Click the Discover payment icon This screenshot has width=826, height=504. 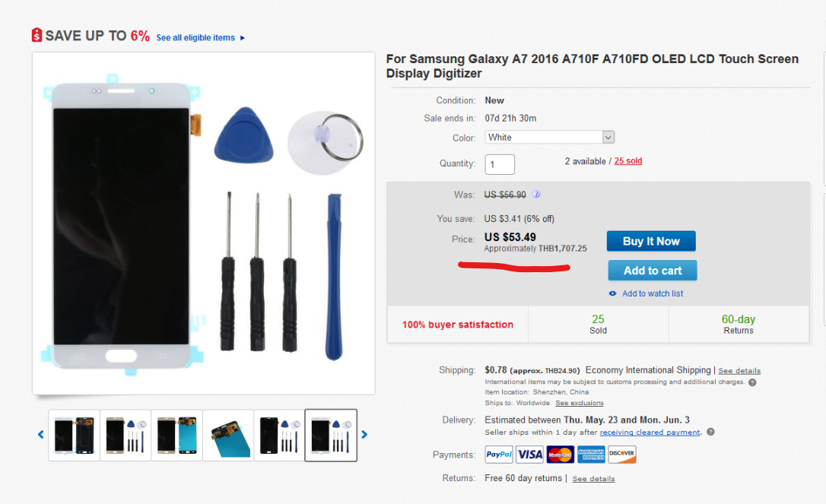point(622,454)
